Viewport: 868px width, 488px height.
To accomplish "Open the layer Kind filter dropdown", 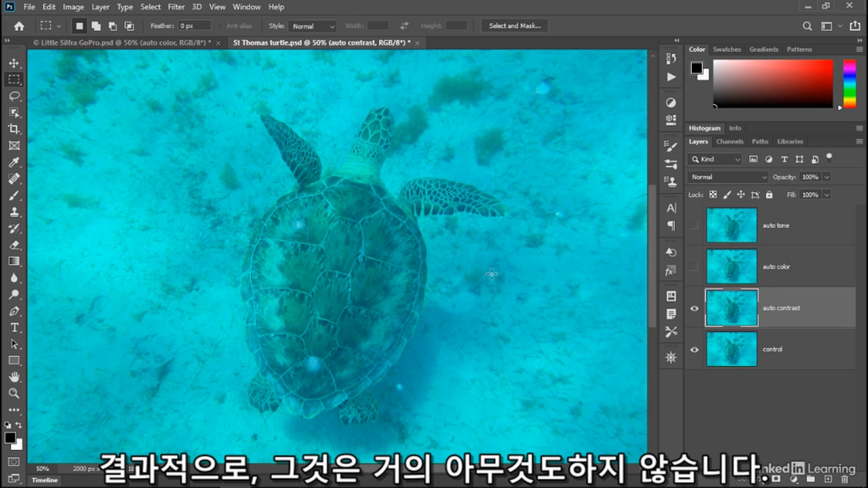I will pyautogui.click(x=715, y=159).
